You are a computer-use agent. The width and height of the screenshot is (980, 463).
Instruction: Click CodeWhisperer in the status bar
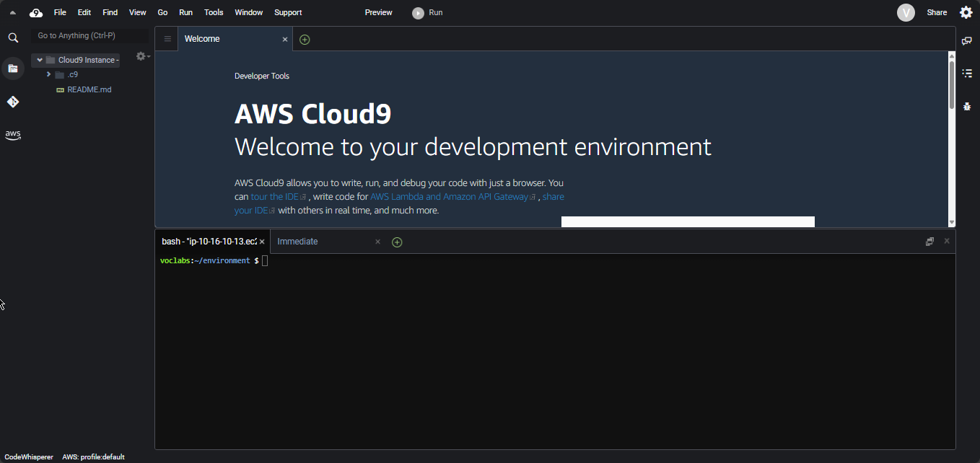point(29,457)
